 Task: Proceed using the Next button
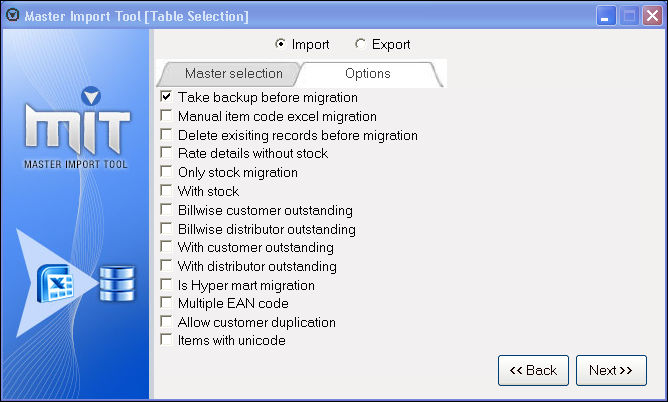click(611, 370)
